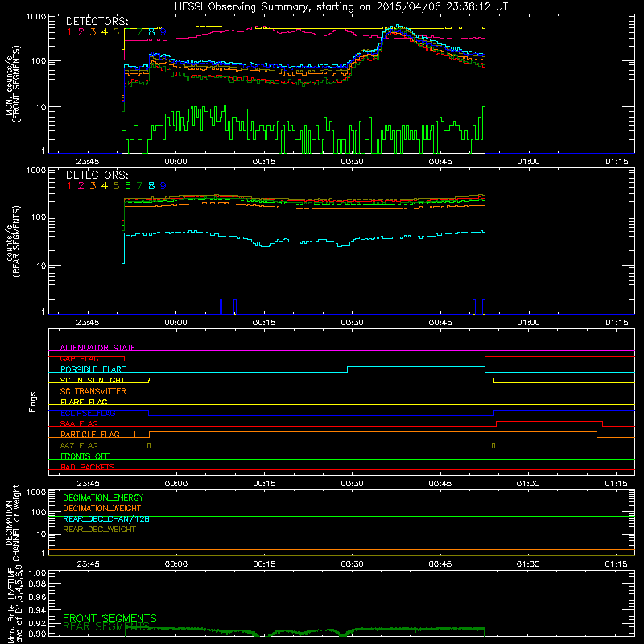The height and width of the screenshot is (644, 644).
Task: Select green detector 6 in front segments legend
Action: (128, 32)
